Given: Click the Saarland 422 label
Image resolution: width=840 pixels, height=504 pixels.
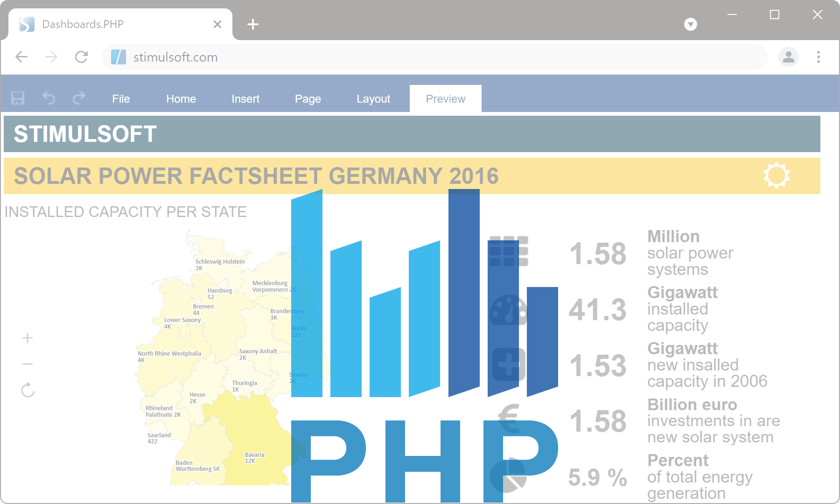Looking at the screenshot, I should 159,438.
